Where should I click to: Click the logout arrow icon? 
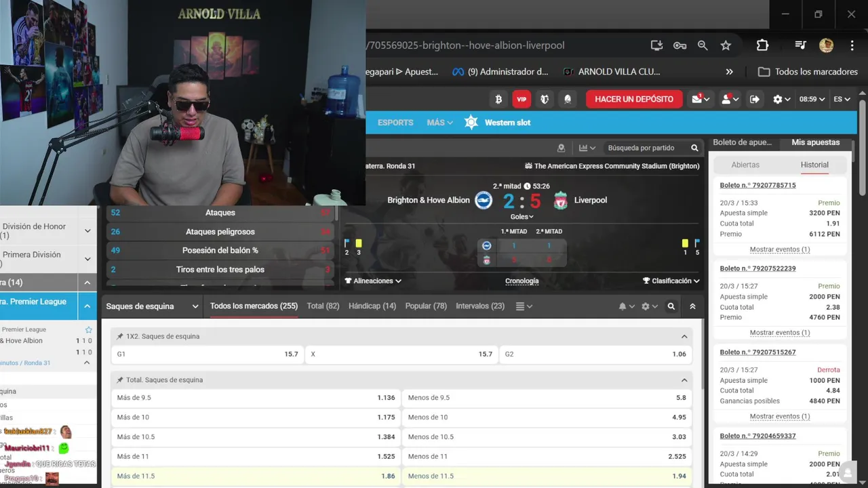[x=755, y=99]
